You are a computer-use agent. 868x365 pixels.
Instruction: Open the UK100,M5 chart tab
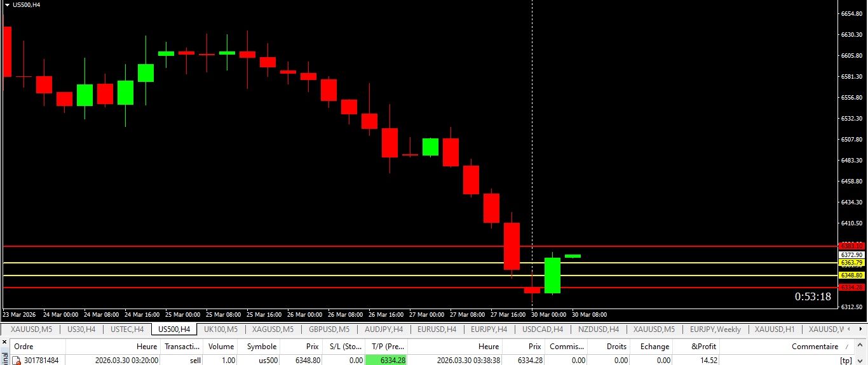[x=220, y=329]
